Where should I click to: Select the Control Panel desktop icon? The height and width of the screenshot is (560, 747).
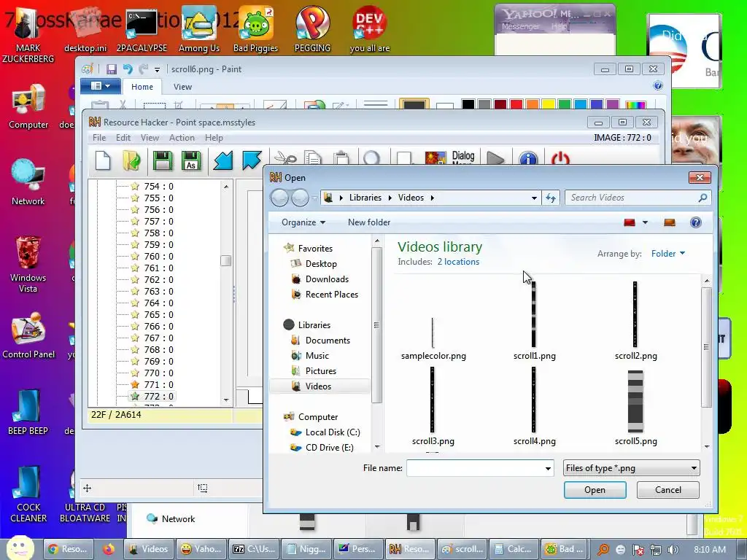28,335
